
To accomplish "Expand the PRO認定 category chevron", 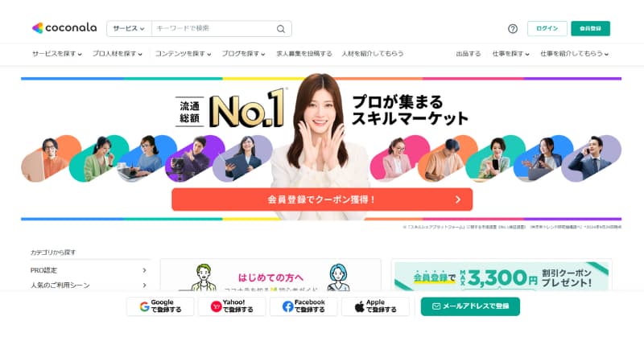I will [144, 270].
